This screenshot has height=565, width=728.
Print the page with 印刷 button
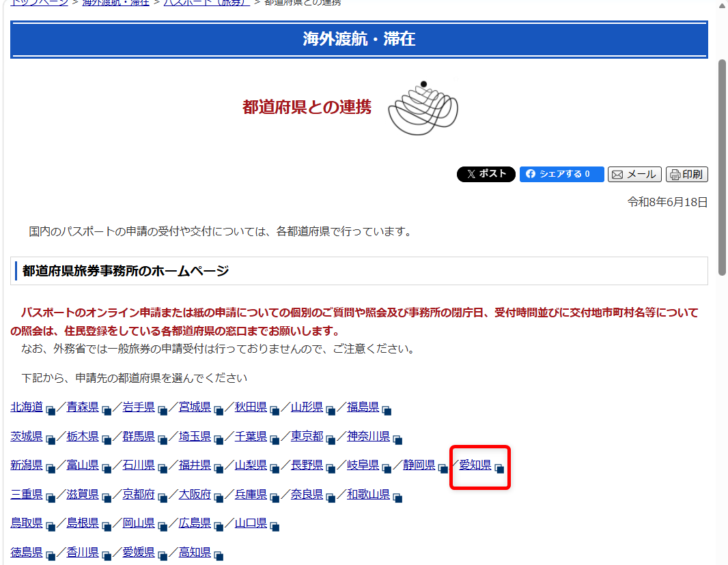point(687,175)
